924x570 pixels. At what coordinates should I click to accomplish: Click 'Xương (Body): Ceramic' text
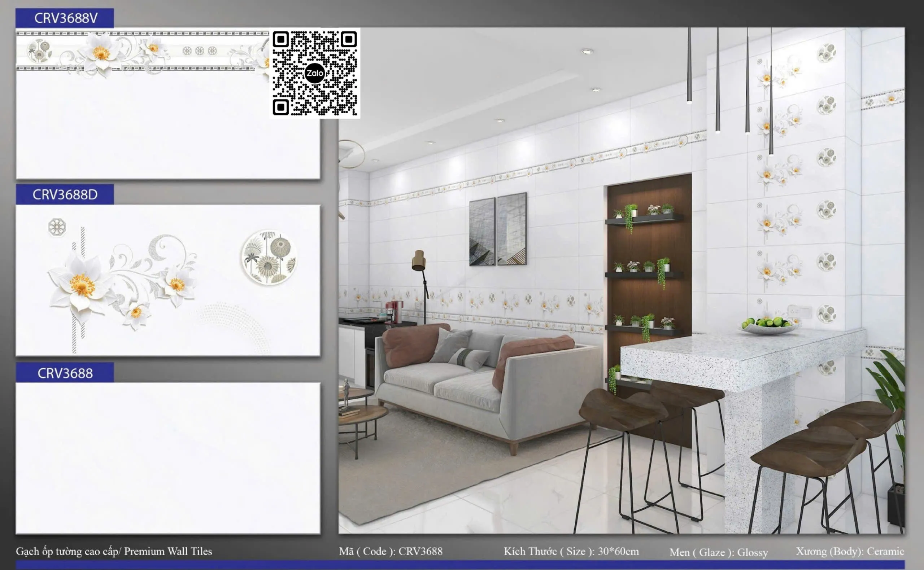850,552
